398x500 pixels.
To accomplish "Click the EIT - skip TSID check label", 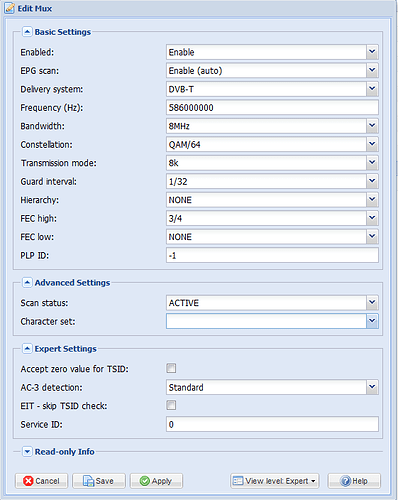I will coord(64,406).
